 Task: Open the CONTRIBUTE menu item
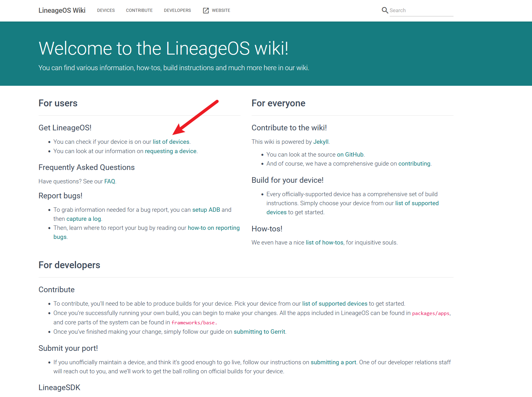coord(139,10)
